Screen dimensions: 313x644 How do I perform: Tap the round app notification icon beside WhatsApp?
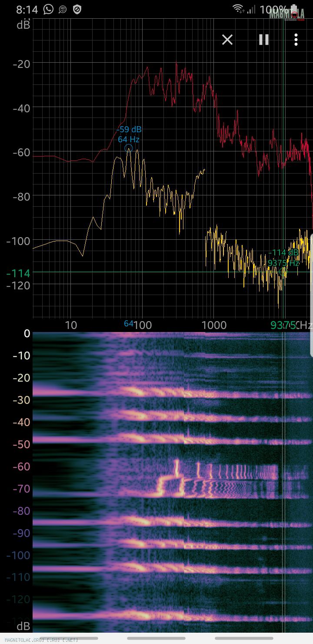(63, 9)
